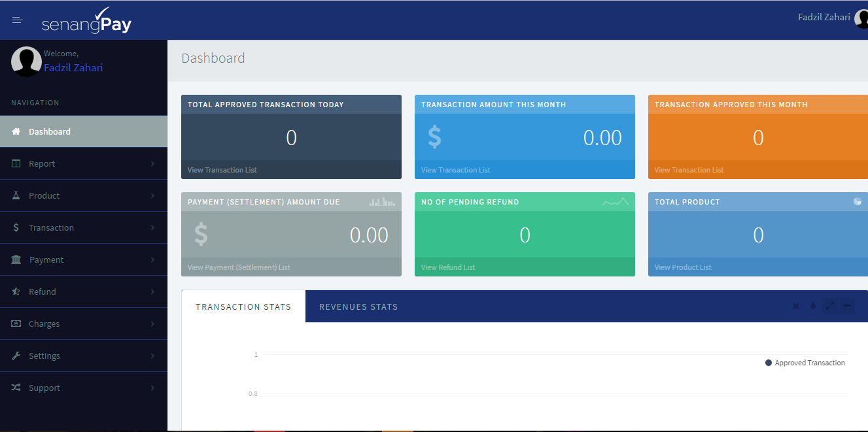The height and width of the screenshot is (432, 868).
Task: Click the Product flask icon
Action: click(x=16, y=195)
